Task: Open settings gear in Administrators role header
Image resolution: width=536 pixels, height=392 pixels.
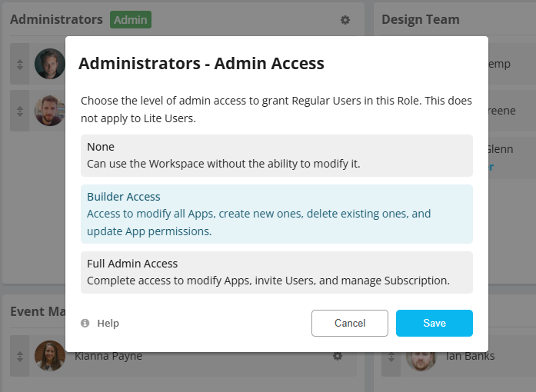Action: [345, 20]
